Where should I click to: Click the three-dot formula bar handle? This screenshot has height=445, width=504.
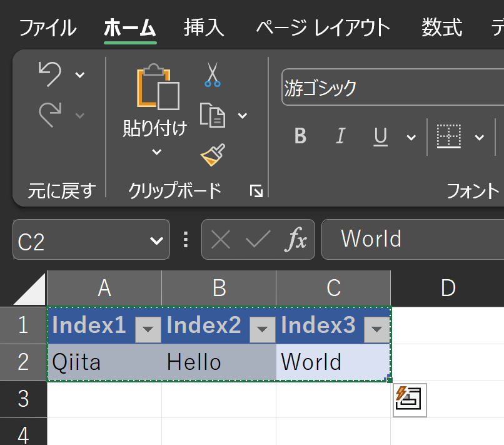tap(186, 240)
